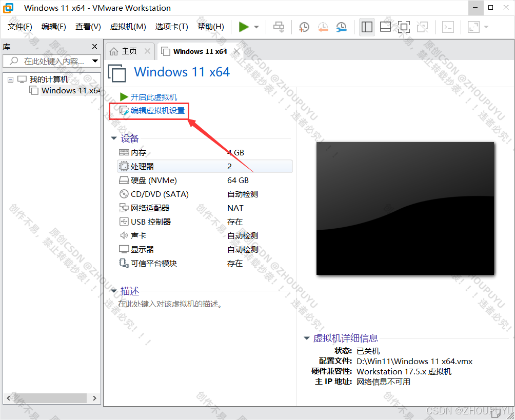The width and height of the screenshot is (515, 420).
Task: Click the stretch guest display icon
Action: pos(473,27)
